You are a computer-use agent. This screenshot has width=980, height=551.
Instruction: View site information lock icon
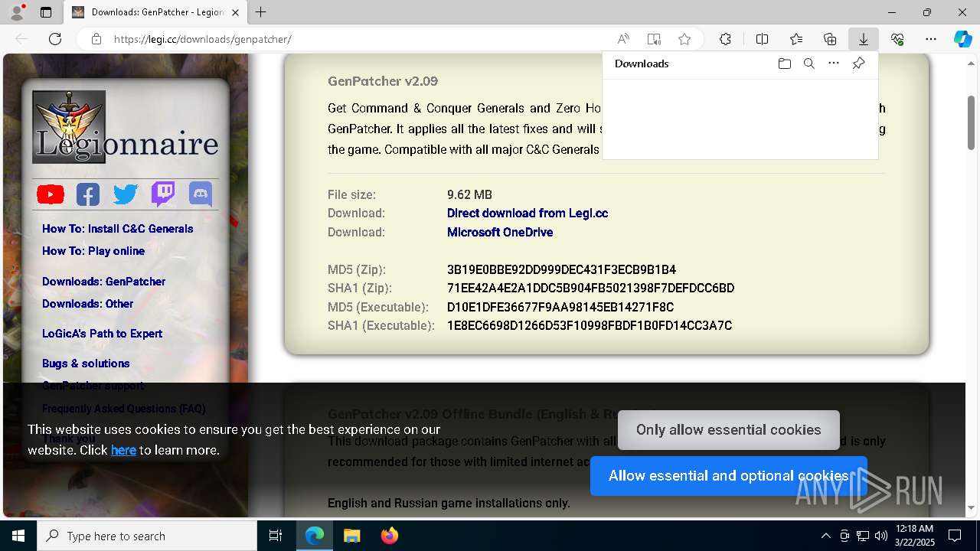click(96, 39)
